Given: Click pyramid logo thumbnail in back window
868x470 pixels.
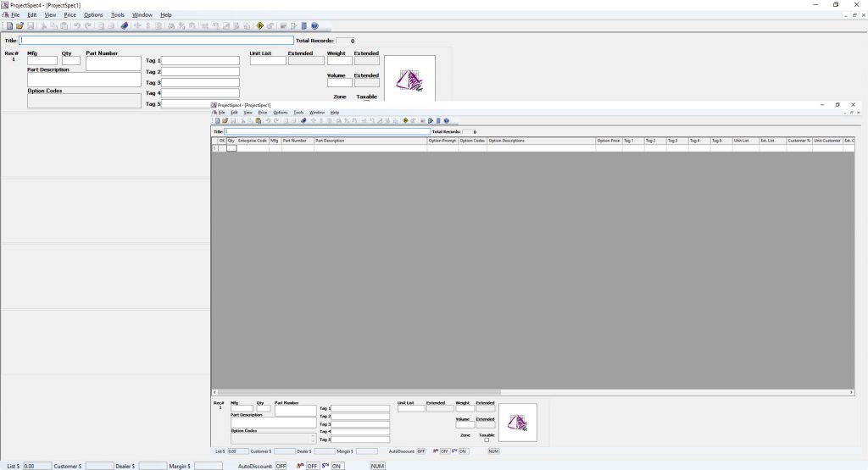Looking at the screenshot, I should point(409,79).
